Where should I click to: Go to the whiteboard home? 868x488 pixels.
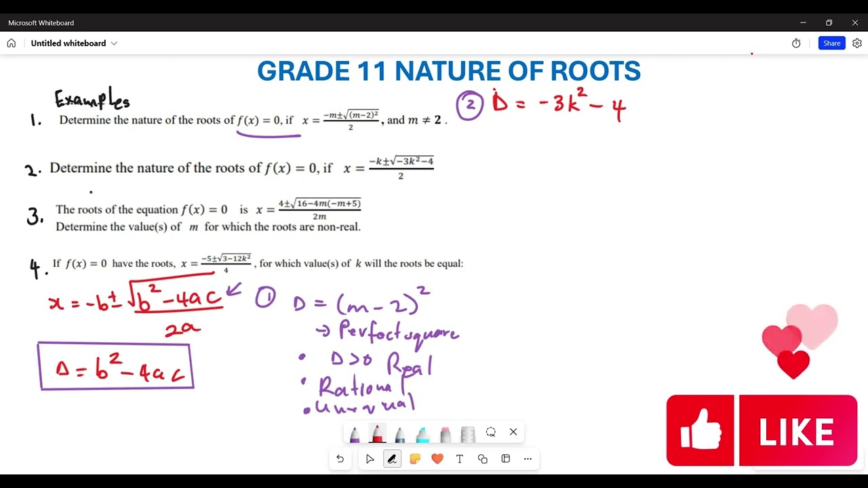12,43
